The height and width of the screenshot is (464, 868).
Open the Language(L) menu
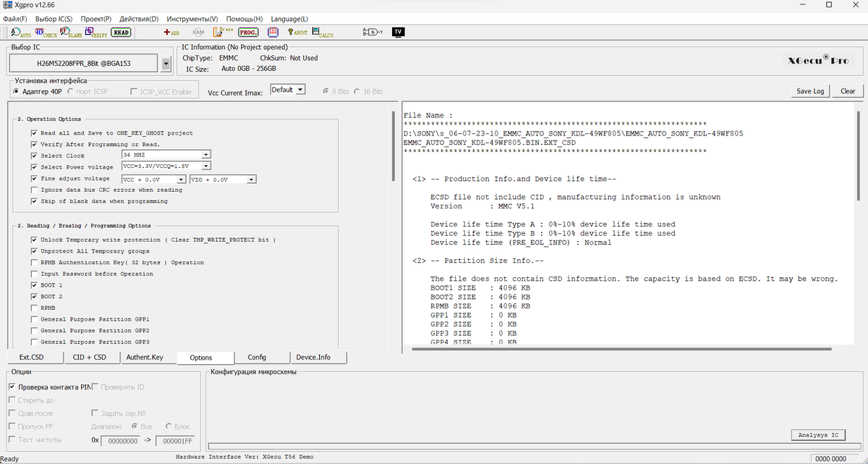[289, 19]
